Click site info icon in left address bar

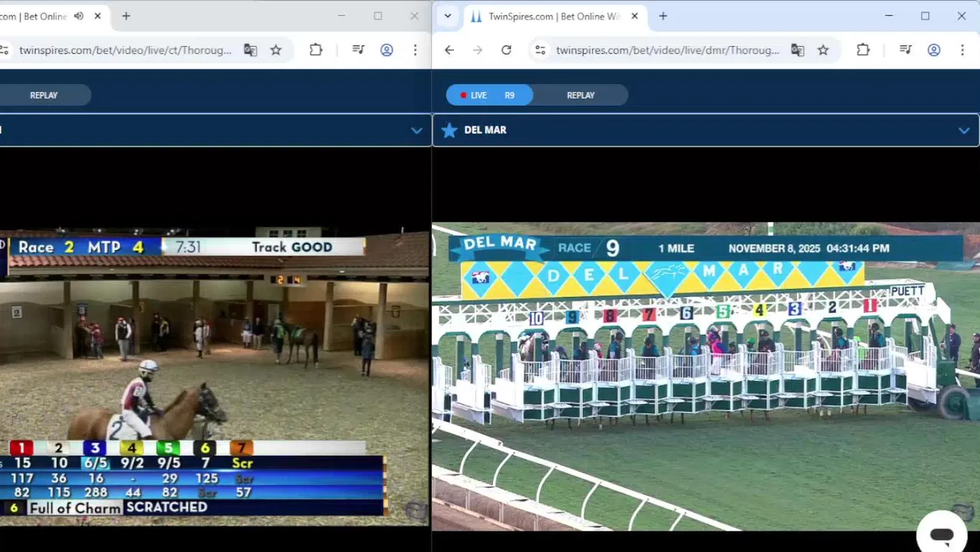[4, 50]
